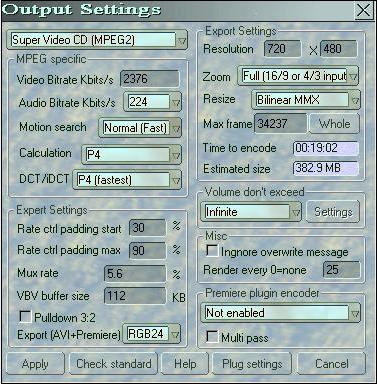The image size is (377, 384).
Task: Open the Premiere plugin encoder dropdown
Action: 280,313
